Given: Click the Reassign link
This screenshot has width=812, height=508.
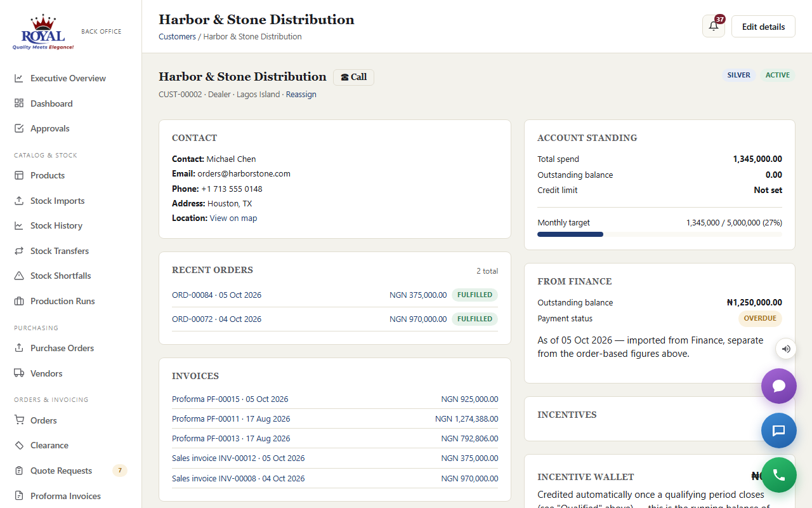Looking at the screenshot, I should 301,95.
